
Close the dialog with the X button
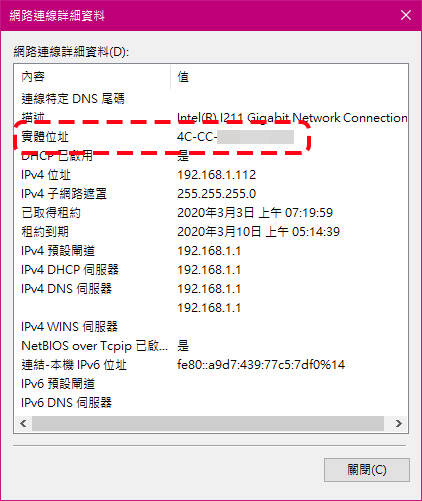tap(406, 15)
